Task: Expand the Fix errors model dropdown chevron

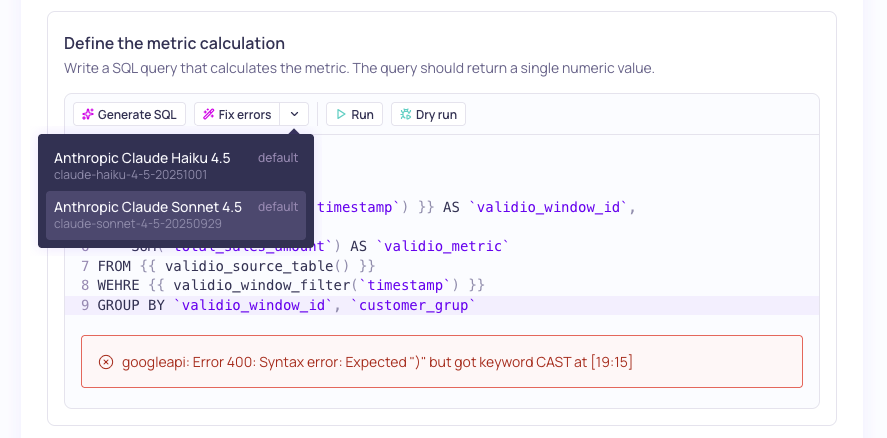Action: [294, 115]
